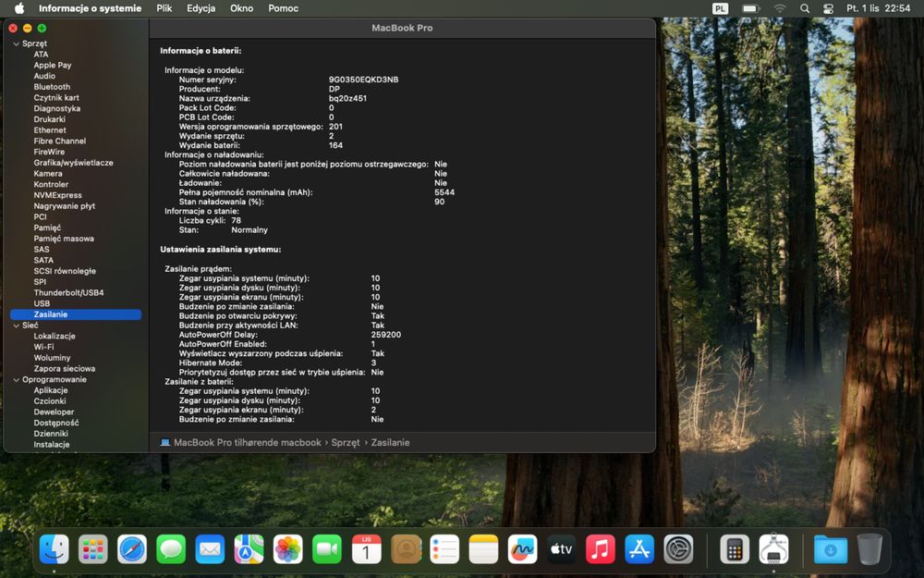This screenshot has height=578, width=924.
Task: Select Ethernet in the sidebar
Action: (50, 130)
